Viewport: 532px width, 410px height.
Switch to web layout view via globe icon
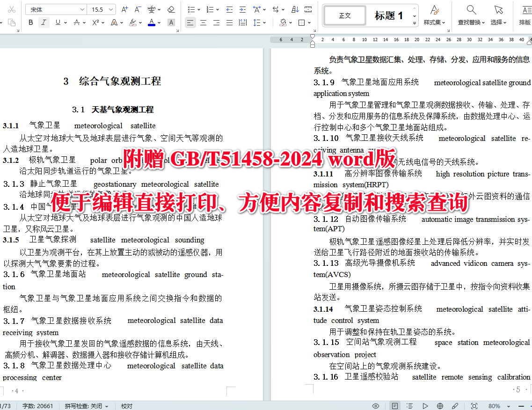click(x=440, y=406)
